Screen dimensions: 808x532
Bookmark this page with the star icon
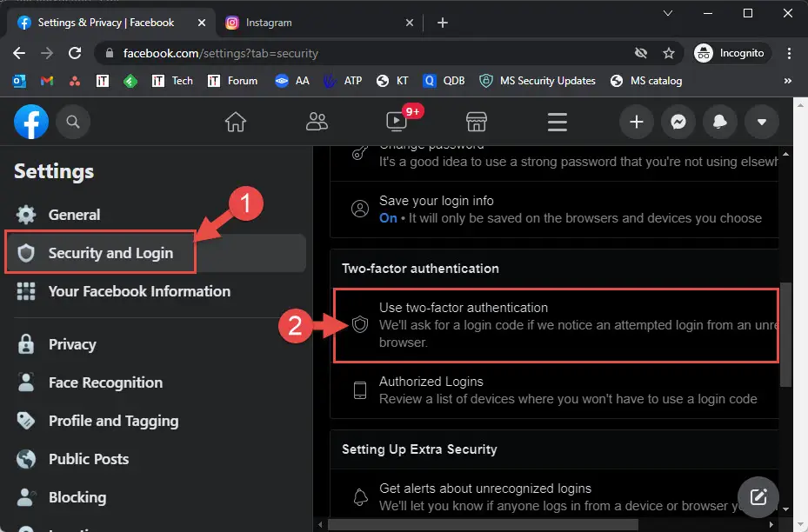click(669, 53)
